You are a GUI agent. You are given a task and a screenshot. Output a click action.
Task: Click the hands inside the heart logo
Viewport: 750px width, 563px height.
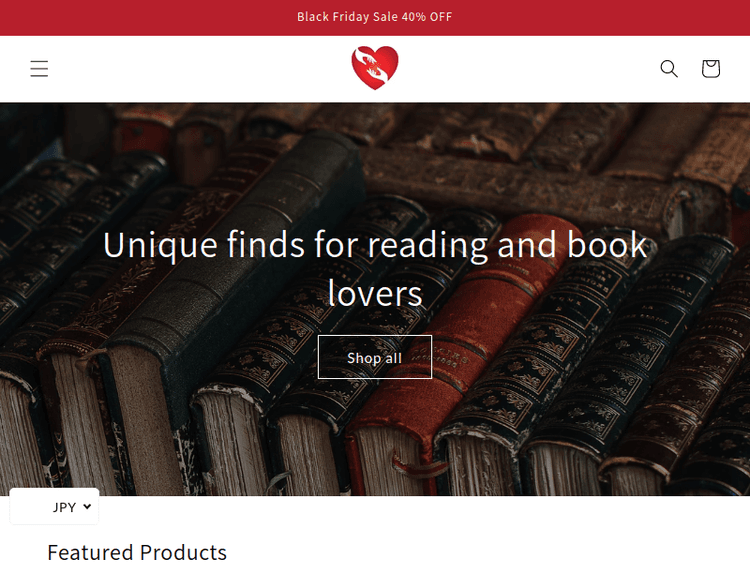coord(375,66)
